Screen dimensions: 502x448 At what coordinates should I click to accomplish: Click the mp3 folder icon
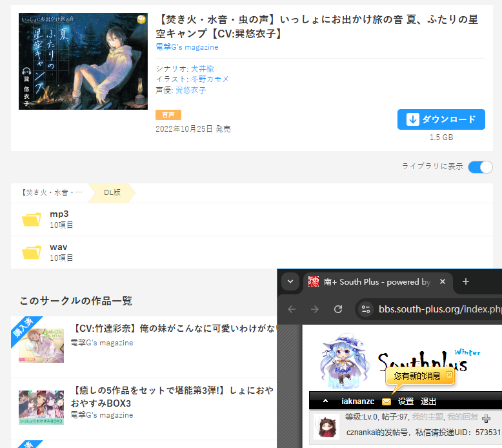click(32, 219)
